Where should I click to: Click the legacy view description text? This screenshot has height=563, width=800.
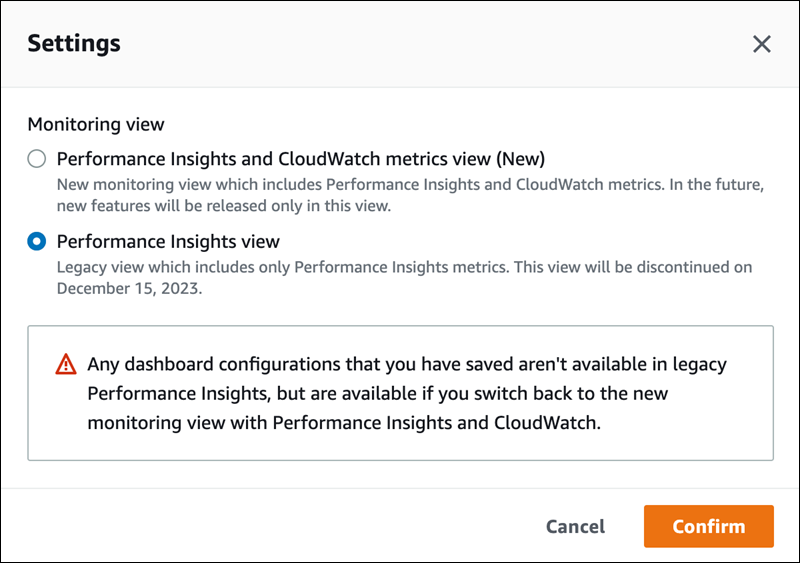pyautogui.click(x=400, y=268)
